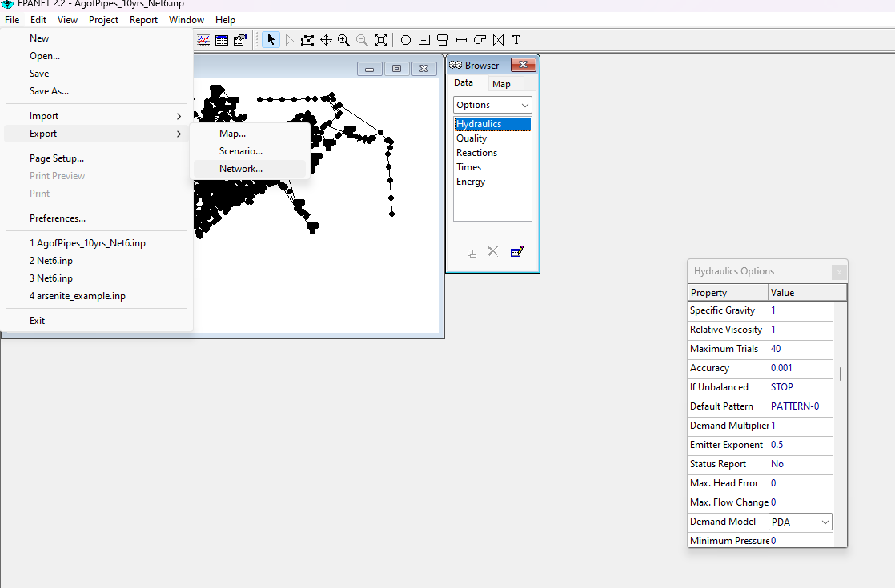Select the Add Pipe tool
The image size is (895, 588).
(461, 40)
